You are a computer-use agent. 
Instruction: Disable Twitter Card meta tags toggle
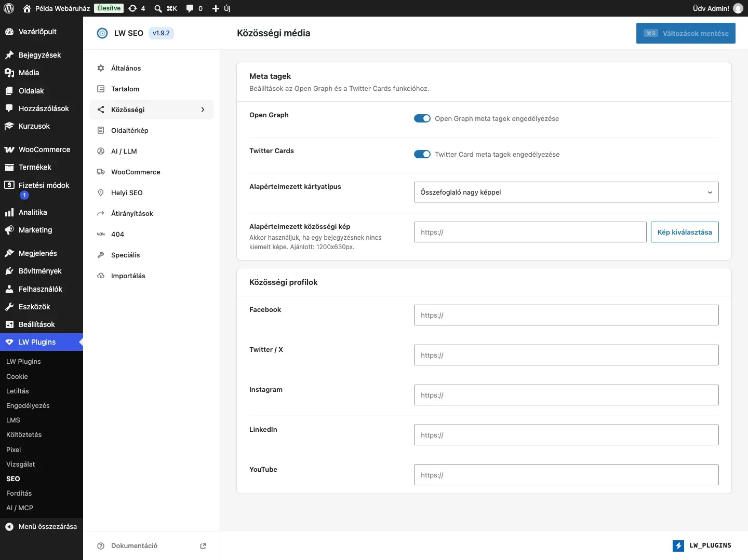pos(422,154)
